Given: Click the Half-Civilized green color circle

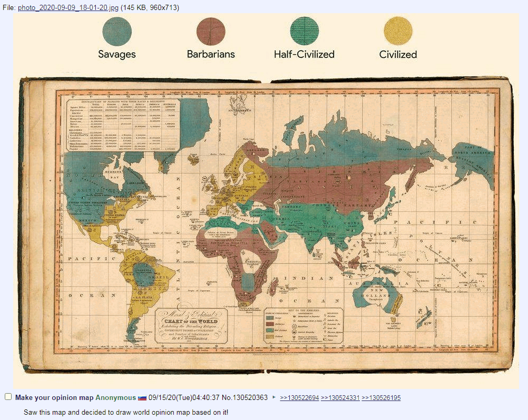Looking at the screenshot, I should point(305,31).
